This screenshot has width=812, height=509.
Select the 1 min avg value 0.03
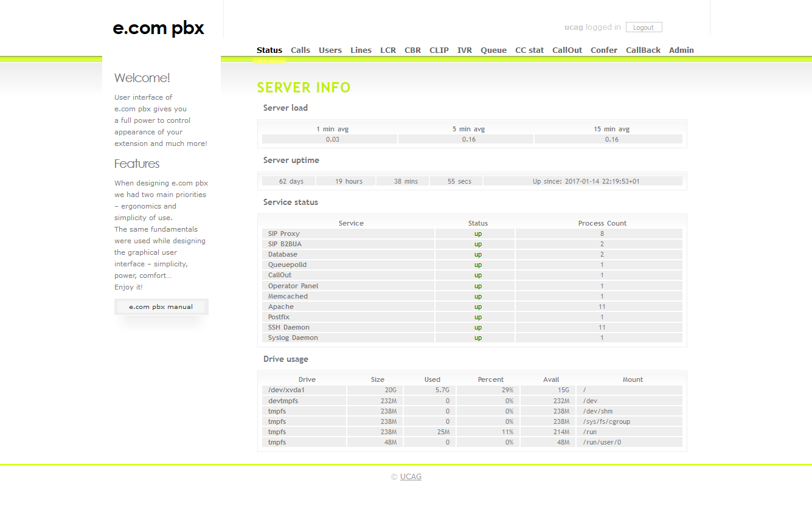[x=330, y=139]
